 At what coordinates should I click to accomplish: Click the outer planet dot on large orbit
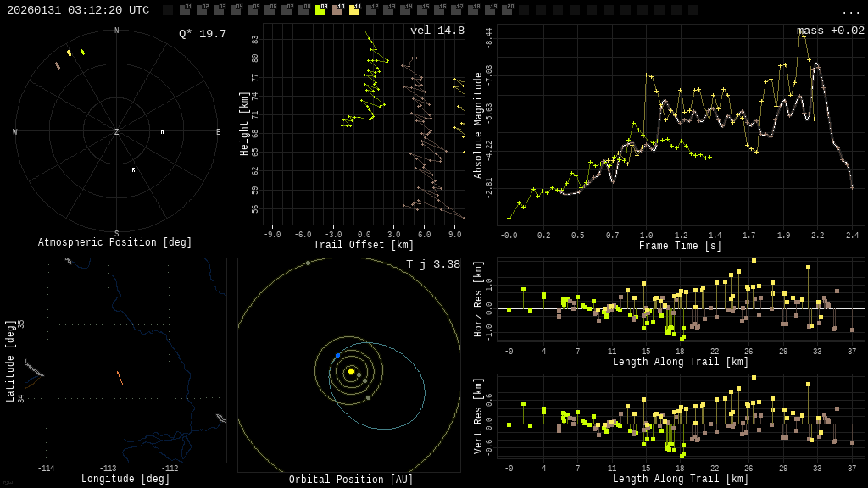click(x=309, y=263)
